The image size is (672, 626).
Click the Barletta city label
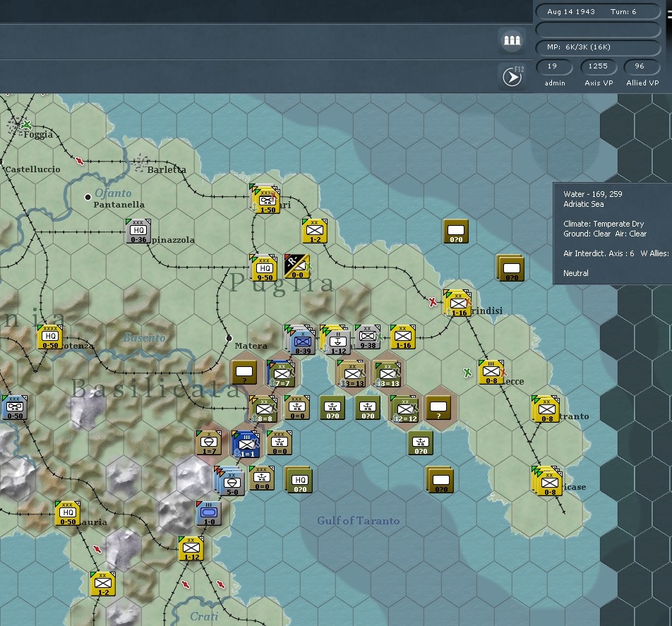(167, 169)
